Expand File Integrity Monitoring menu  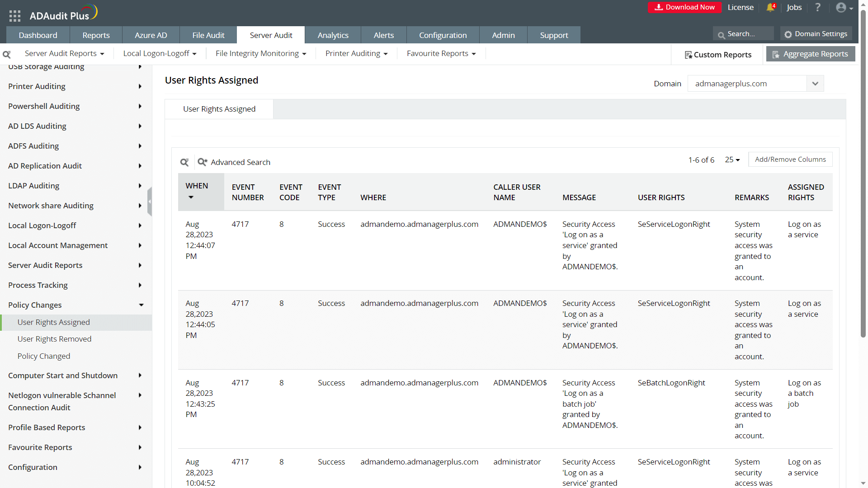point(261,54)
